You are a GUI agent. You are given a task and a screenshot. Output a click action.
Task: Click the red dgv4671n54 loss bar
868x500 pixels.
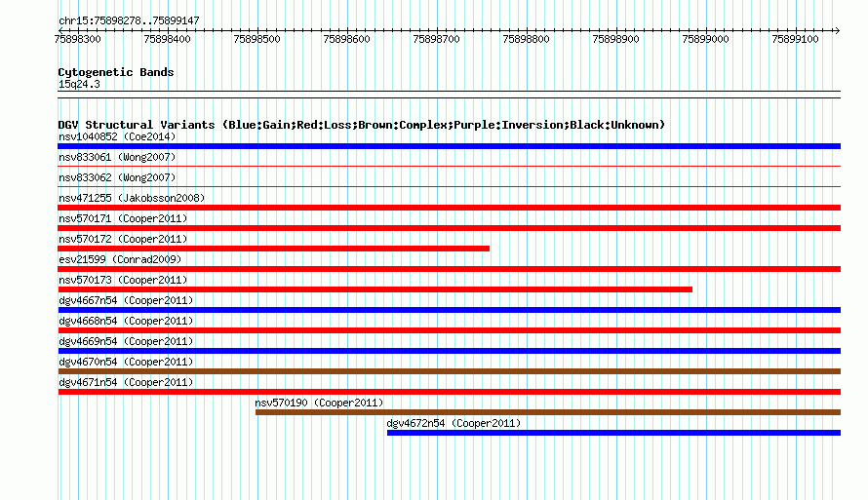(x=449, y=392)
